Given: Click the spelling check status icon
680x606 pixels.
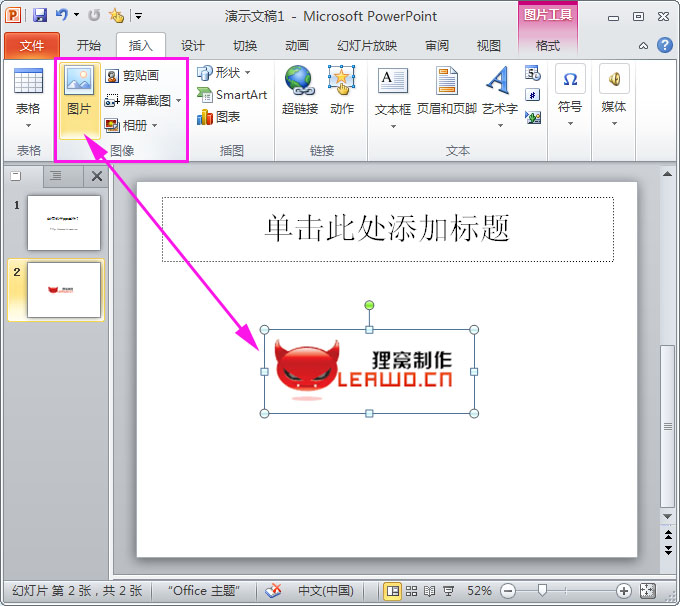Looking at the screenshot, I should tap(274, 590).
